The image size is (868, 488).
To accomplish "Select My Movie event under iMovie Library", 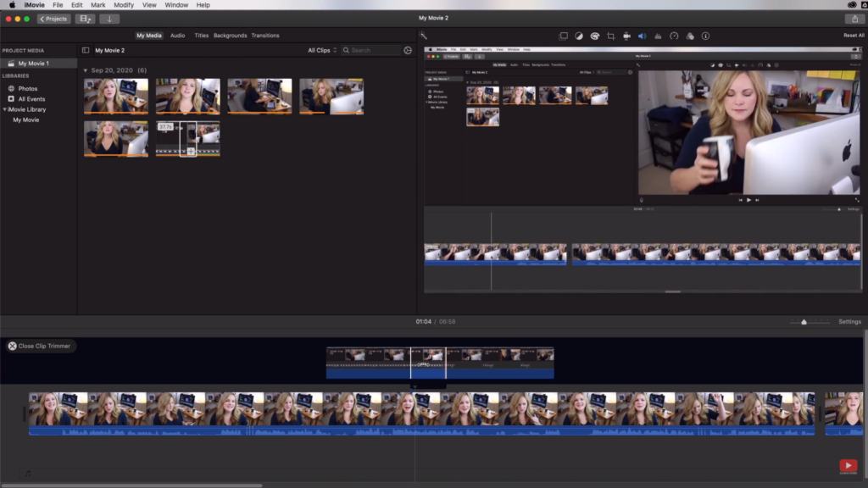I will click(x=26, y=120).
